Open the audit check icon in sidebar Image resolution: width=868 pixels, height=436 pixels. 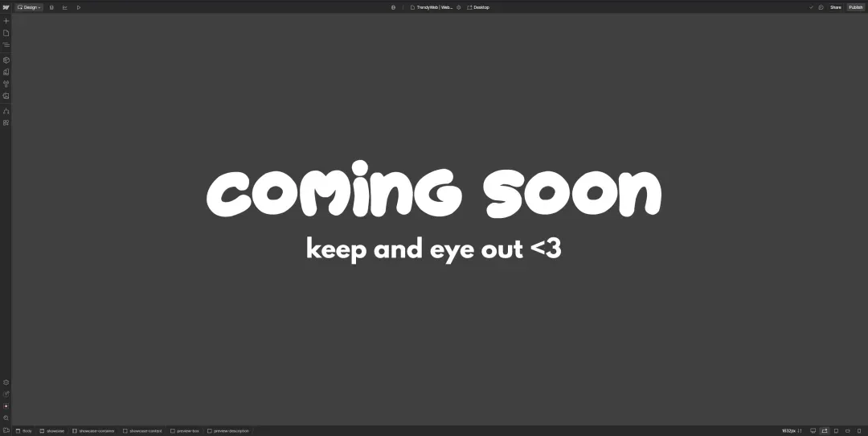(x=6, y=394)
